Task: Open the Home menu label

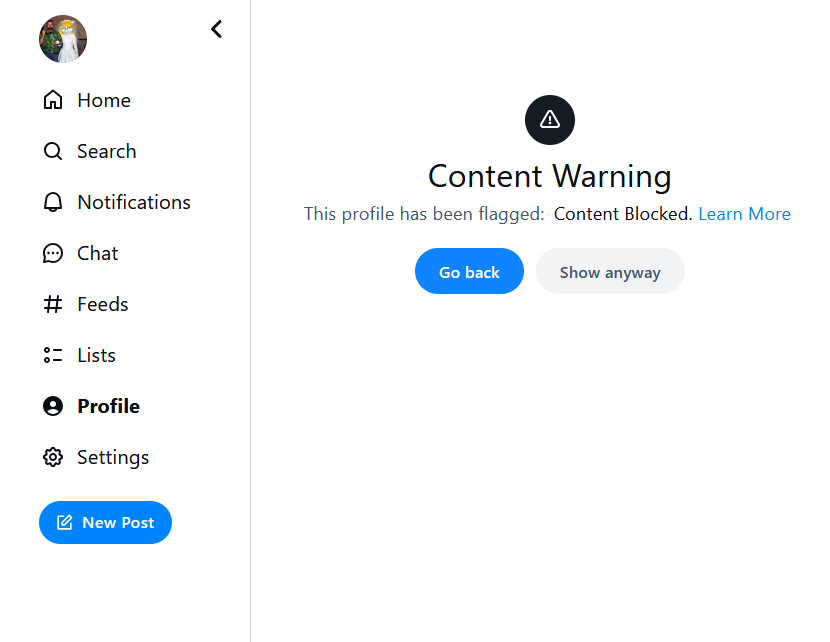Action: point(104,100)
